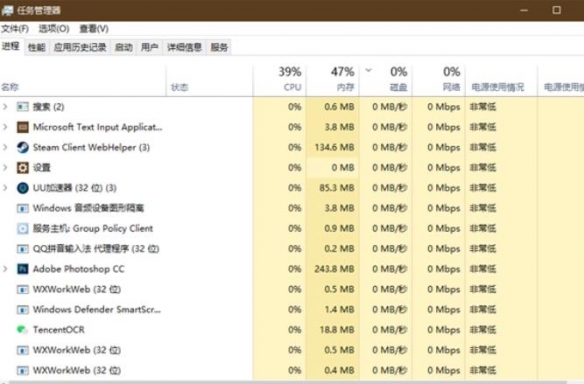This screenshot has width=584, height=384.
Task: Select the 搜索 process icon
Action: (23, 107)
